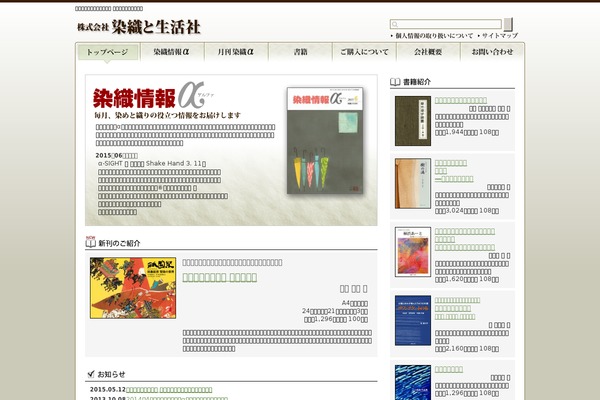
Task: Click the 染織と生活社 company logo
Action: (139, 27)
